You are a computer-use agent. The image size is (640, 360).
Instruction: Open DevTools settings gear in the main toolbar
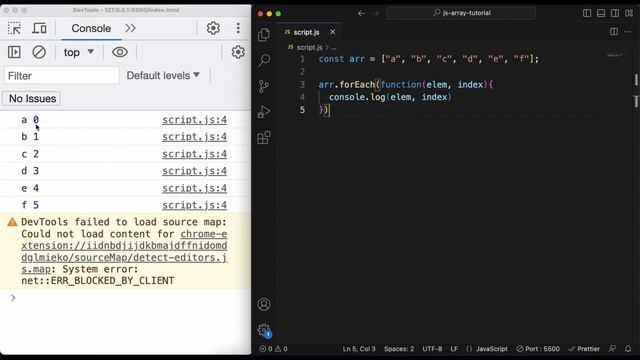[213, 28]
